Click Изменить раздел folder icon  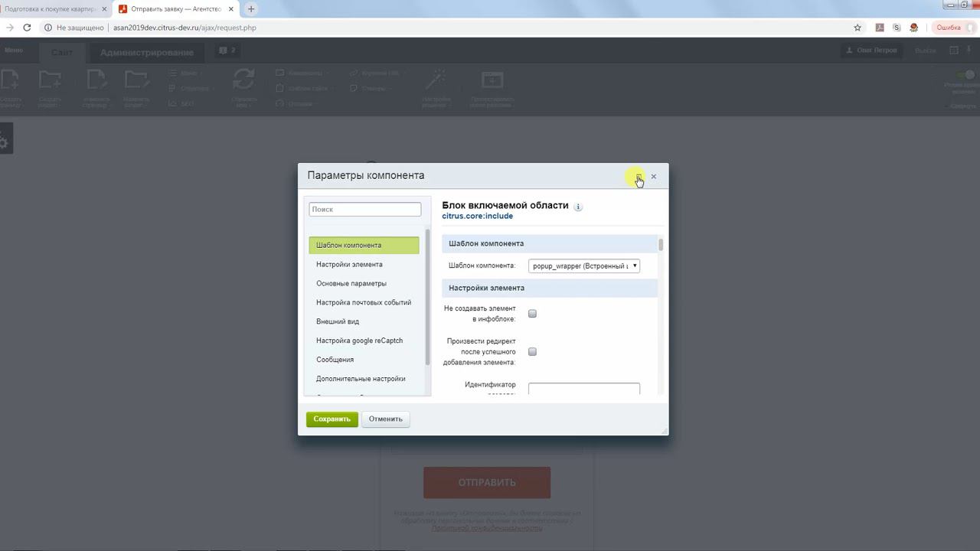(137, 80)
